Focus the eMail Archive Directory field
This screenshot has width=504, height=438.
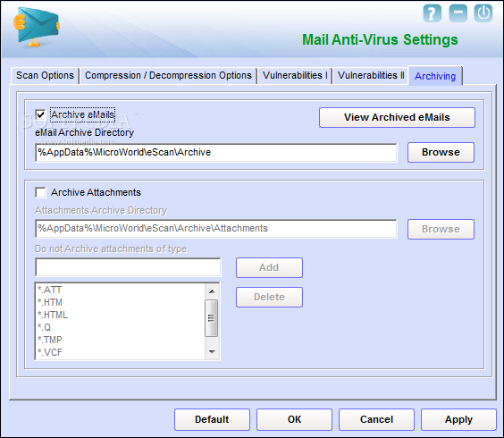click(x=216, y=153)
